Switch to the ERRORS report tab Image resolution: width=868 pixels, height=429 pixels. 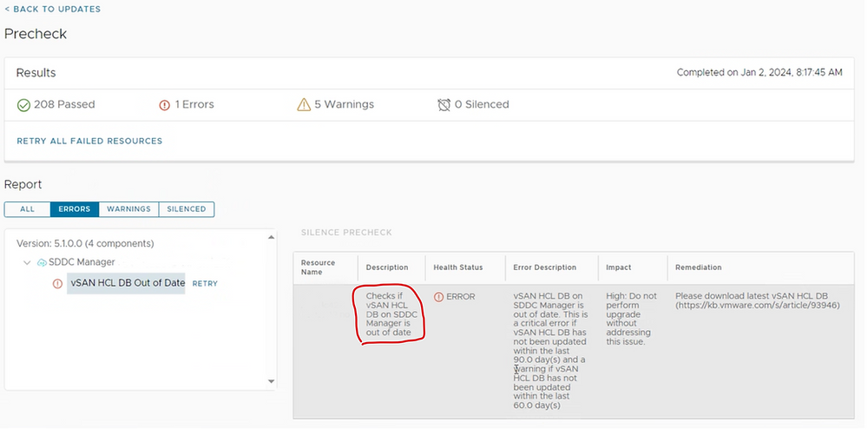click(74, 209)
